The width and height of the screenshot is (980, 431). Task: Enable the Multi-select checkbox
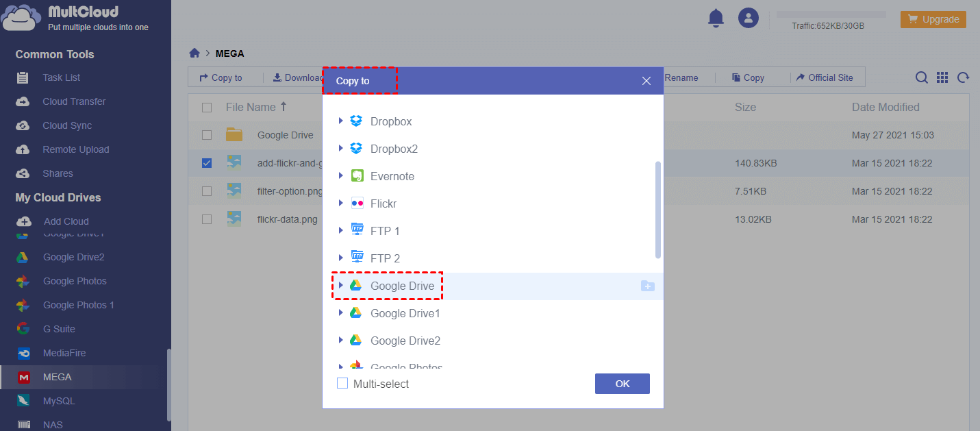pos(342,383)
